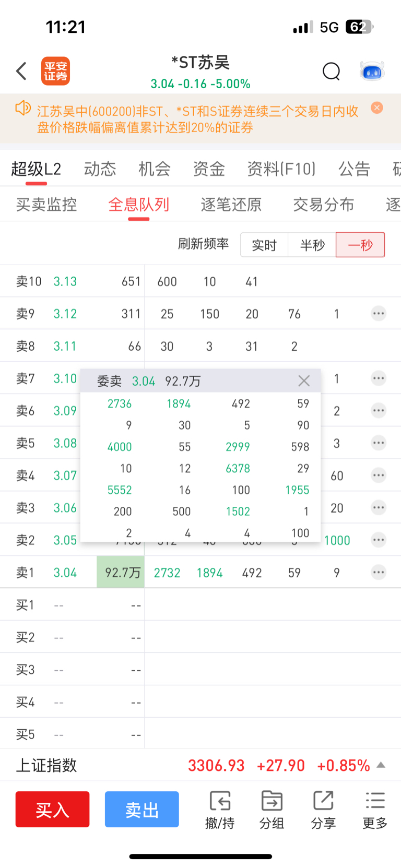Open the search magnifier icon
The height and width of the screenshot is (868, 401).
tap(331, 71)
